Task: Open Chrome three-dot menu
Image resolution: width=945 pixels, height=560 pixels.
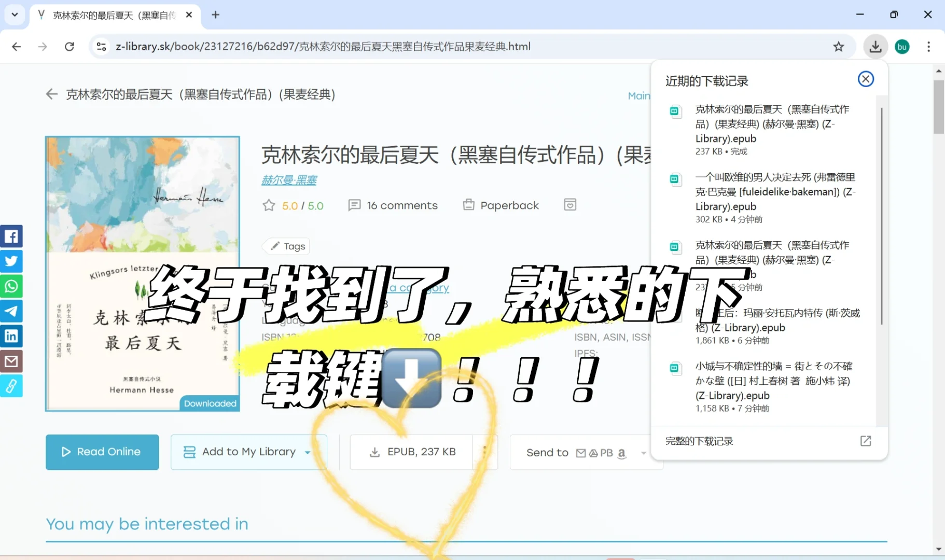Action: point(928,47)
